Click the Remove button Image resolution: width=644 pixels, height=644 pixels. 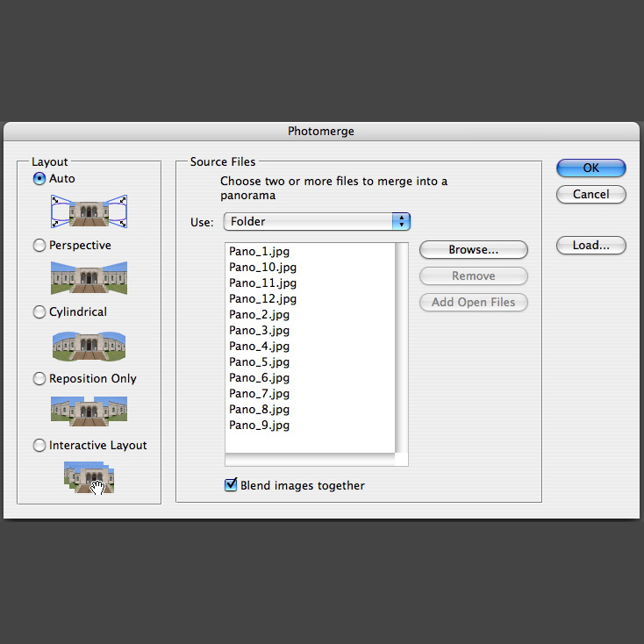coord(473,276)
